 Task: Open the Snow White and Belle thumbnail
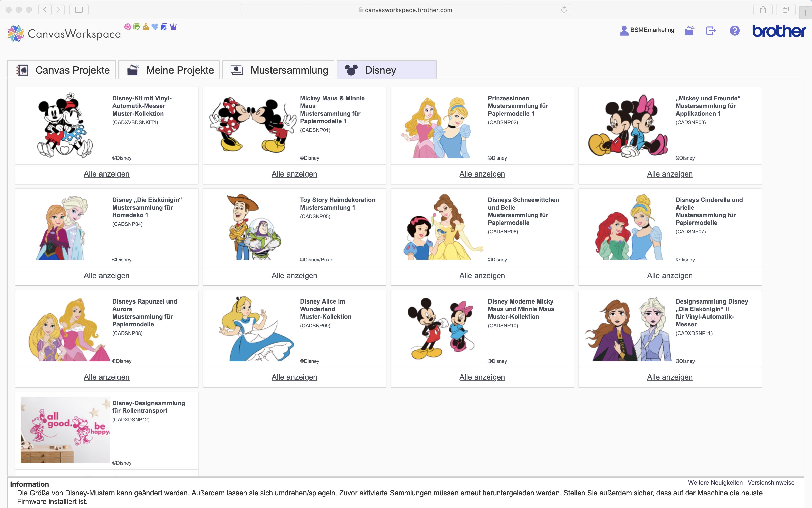(443, 227)
